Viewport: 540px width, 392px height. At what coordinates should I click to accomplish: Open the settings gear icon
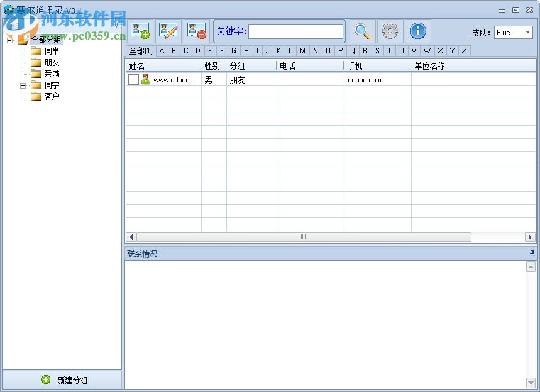[x=390, y=31]
